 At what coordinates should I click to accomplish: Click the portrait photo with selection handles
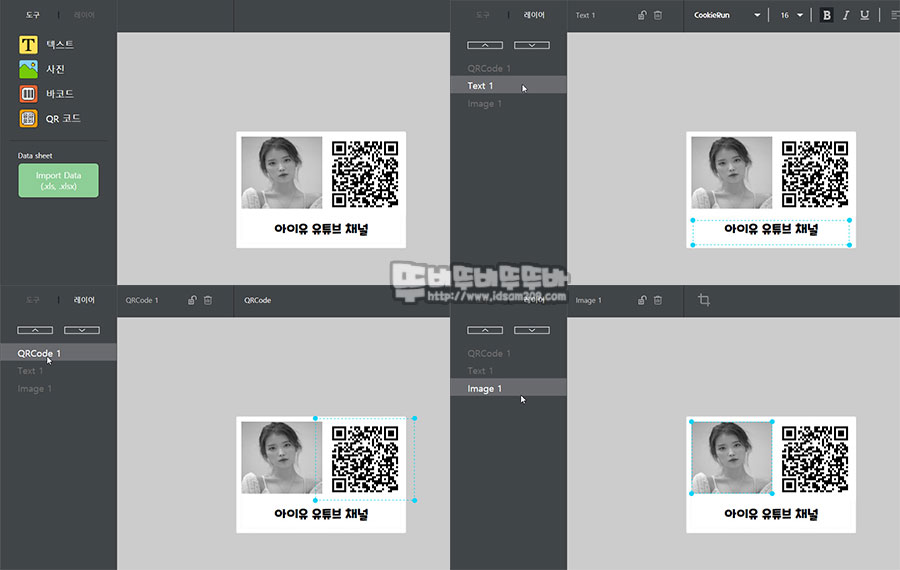point(732,457)
